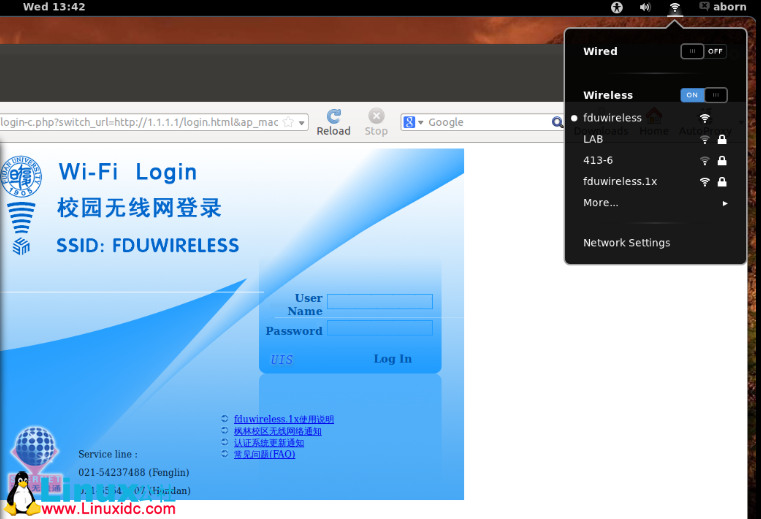Click the User Name input field
Screen dimensions: 761x519
[379, 301]
